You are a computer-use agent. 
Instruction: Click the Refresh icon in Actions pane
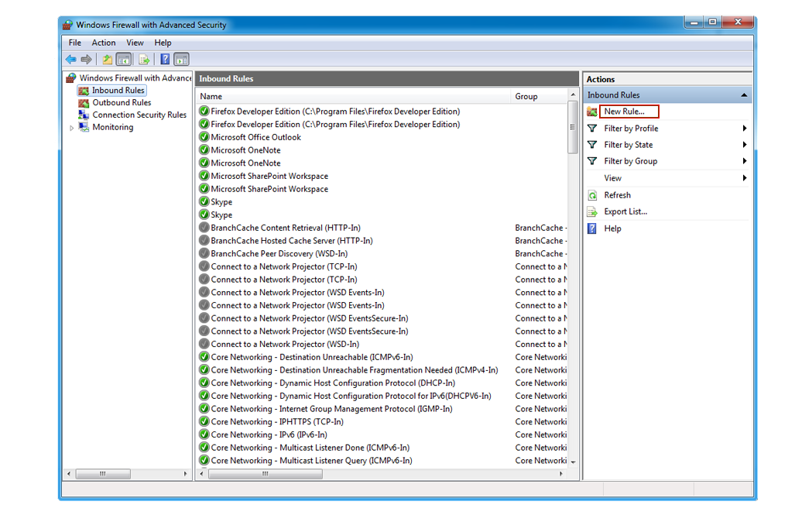coord(592,195)
